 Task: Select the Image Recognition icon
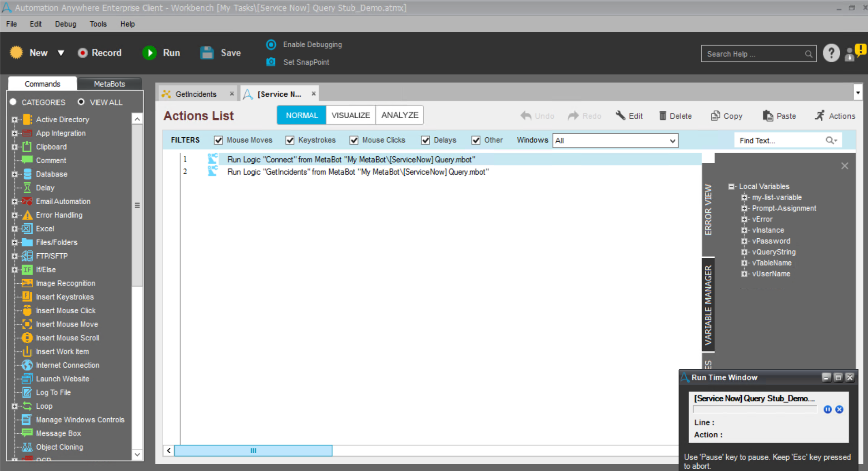click(x=27, y=283)
